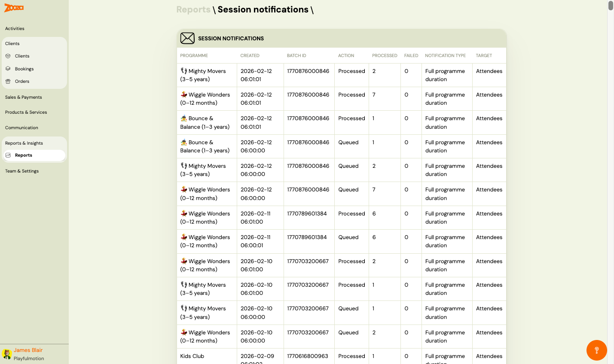Open the Team & Settings menu
The image size is (614, 364).
[x=21, y=171]
